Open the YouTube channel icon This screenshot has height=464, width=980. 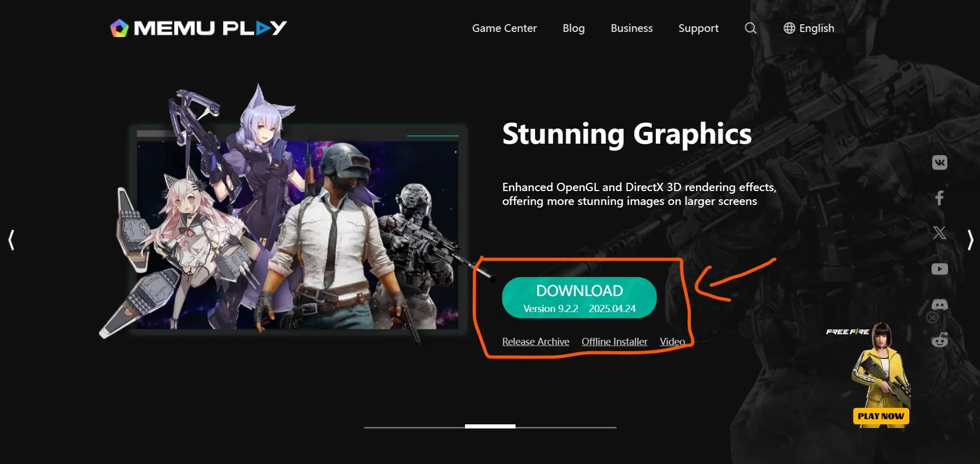940,269
